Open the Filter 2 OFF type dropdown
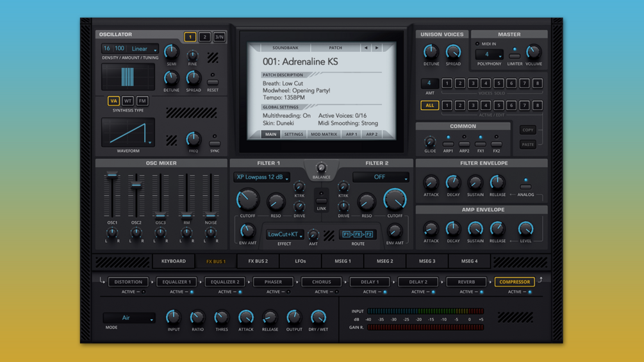This screenshot has width=644, height=362. click(381, 177)
